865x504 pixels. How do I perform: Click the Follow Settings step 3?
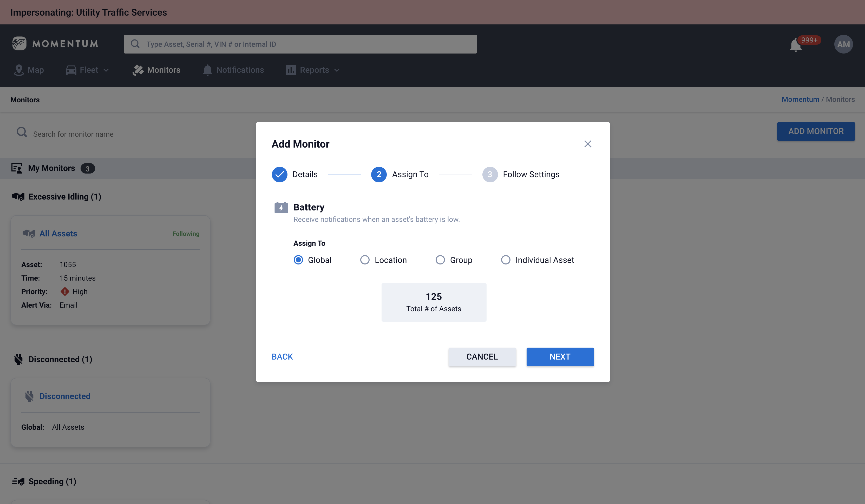(x=490, y=174)
